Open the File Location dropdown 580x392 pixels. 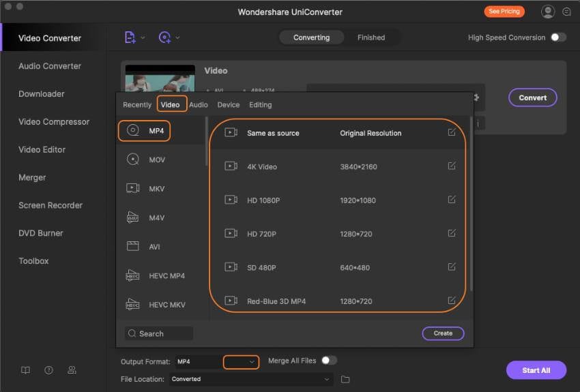coord(326,379)
